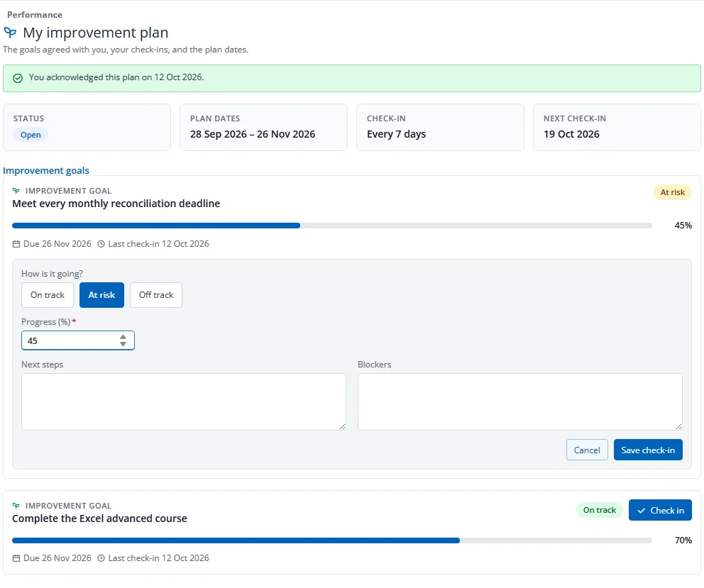The image size is (704, 588).
Task: Click the Excel course 70% progress bar
Action: pos(332,540)
